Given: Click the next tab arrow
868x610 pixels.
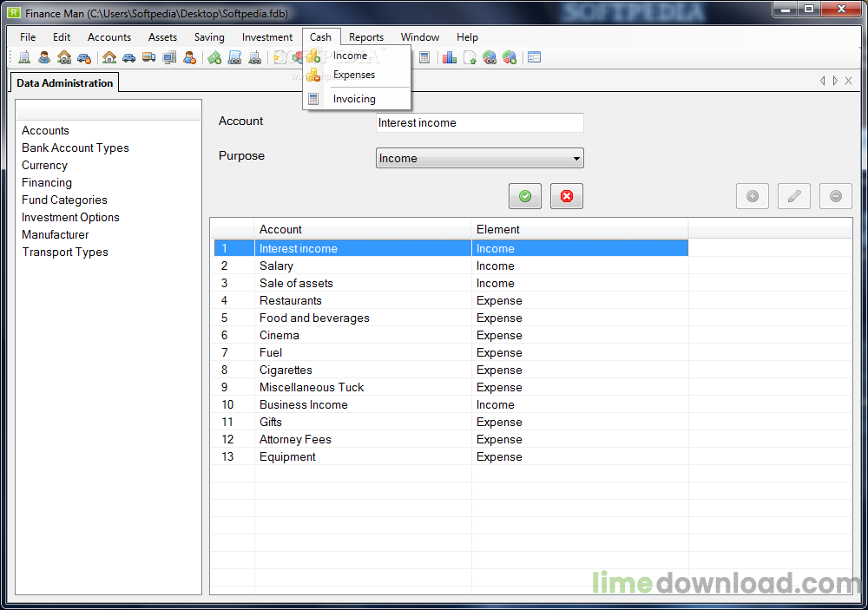Looking at the screenshot, I should 835,81.
